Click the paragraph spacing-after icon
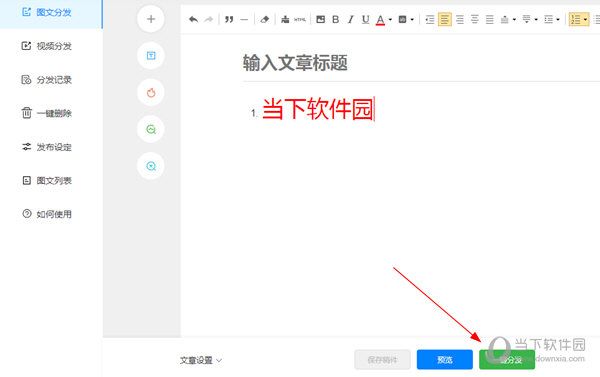The image size is (600, 377). [527, 20]
